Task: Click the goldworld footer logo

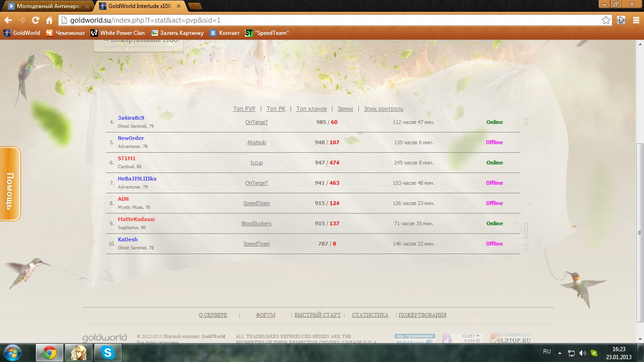Action: tap(105, 337)
